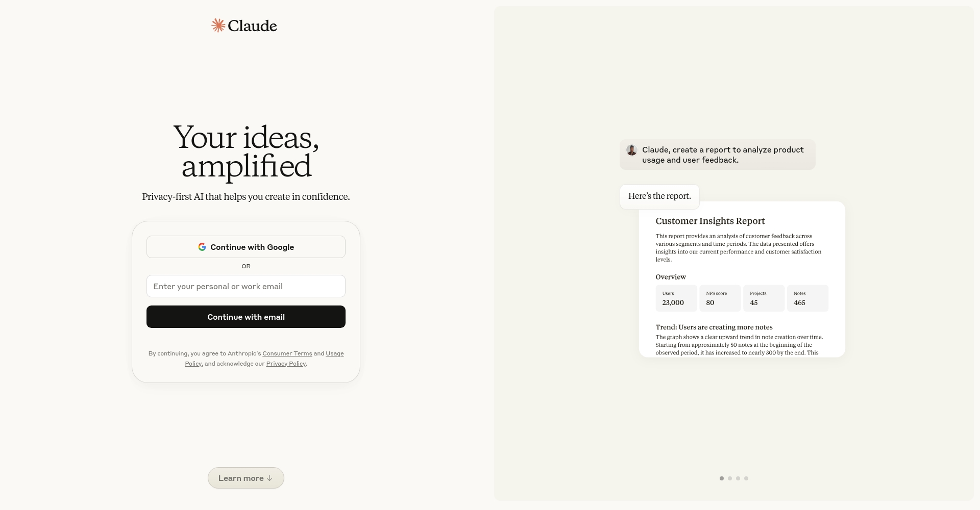
Task: Click the Here's the report reply bubble
Action: point(659,196)
